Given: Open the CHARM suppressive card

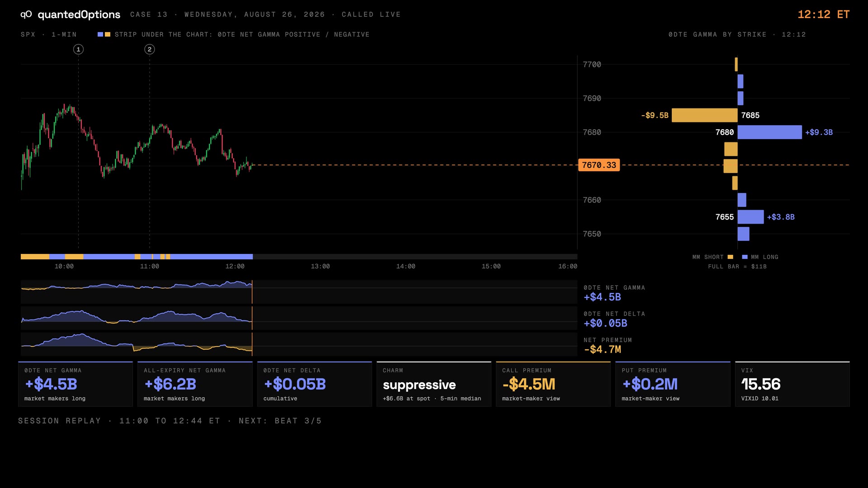Looking at the screenshot, I should pyautogui.click(x=434, y=384).
